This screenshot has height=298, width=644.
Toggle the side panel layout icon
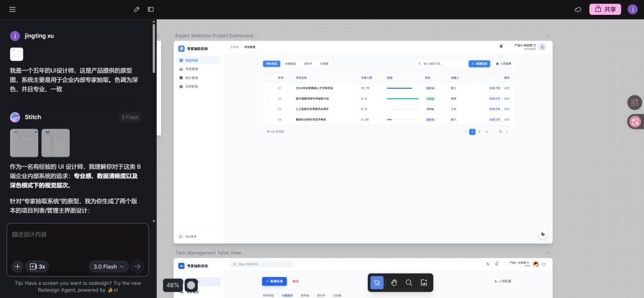[151, 10]
